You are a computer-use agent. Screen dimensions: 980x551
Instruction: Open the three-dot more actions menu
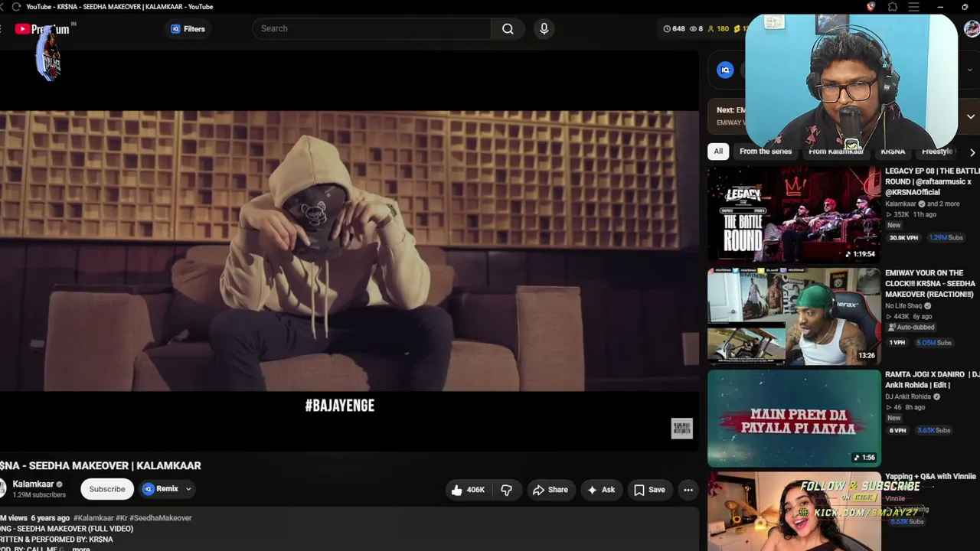click(x=688, y=490)
